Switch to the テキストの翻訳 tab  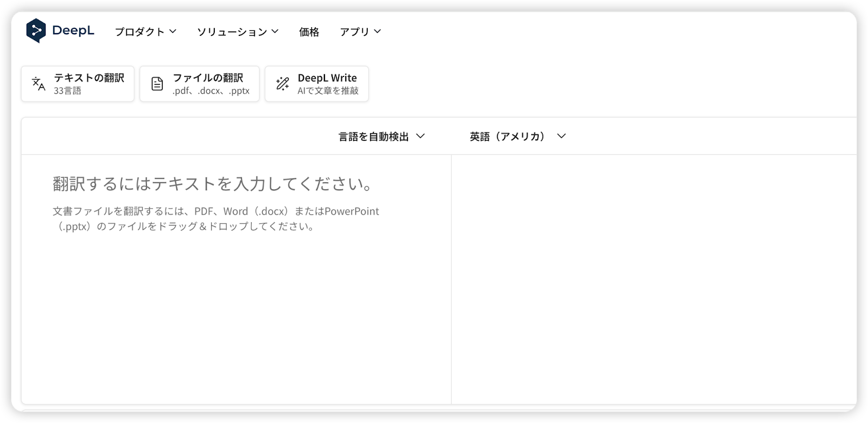(78, 84)
